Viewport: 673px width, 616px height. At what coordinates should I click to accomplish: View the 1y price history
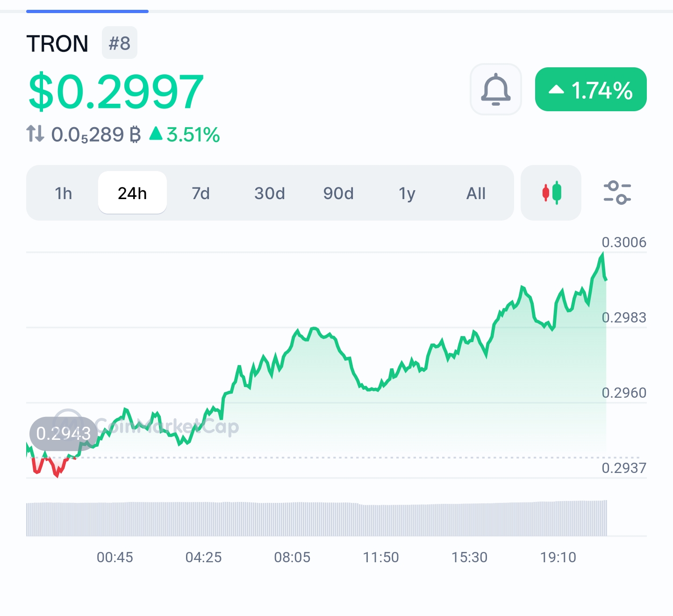tap(407, 193)
